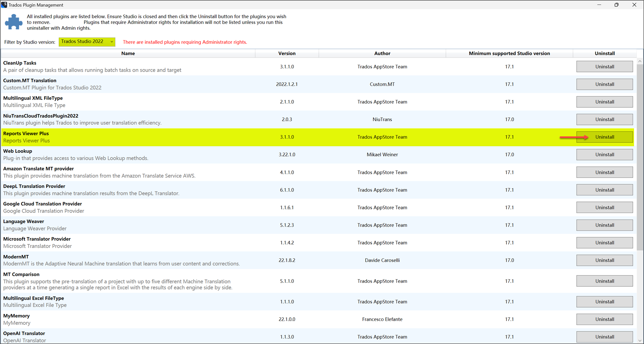This screenshot has width=644, height=344.
Task: Sort by the Name column header
Action: tap(128, 53)
